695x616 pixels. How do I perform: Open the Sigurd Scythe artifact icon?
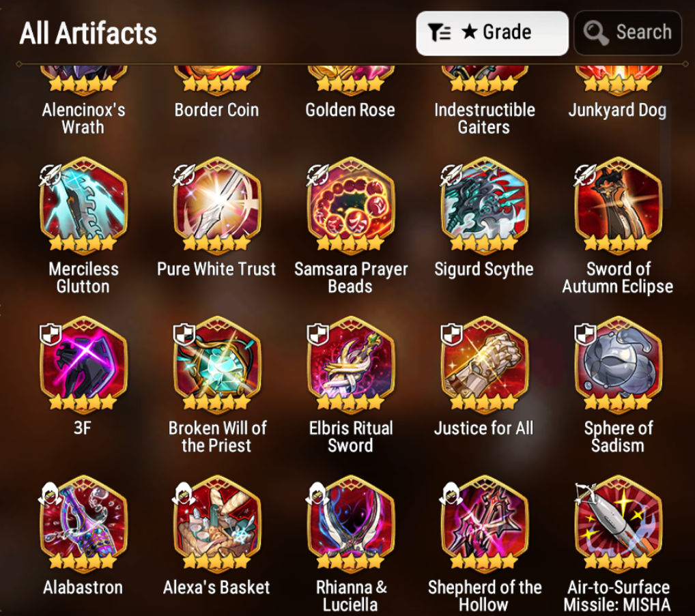click(485, 206)
